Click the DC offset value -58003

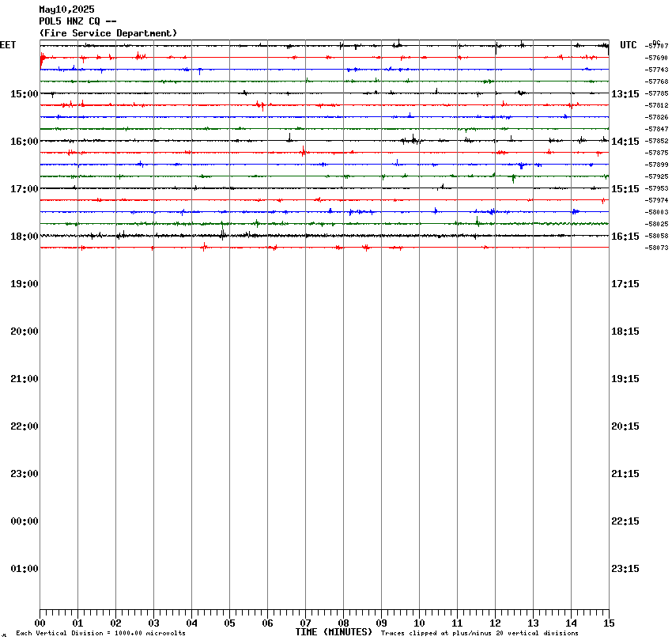(656, 212)
